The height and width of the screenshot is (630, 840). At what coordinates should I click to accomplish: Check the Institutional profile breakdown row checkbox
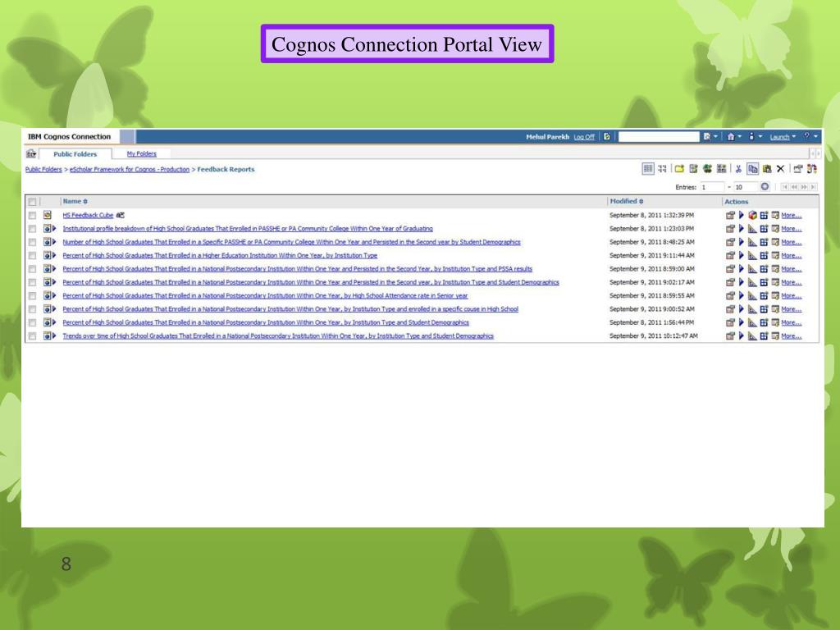32,229
